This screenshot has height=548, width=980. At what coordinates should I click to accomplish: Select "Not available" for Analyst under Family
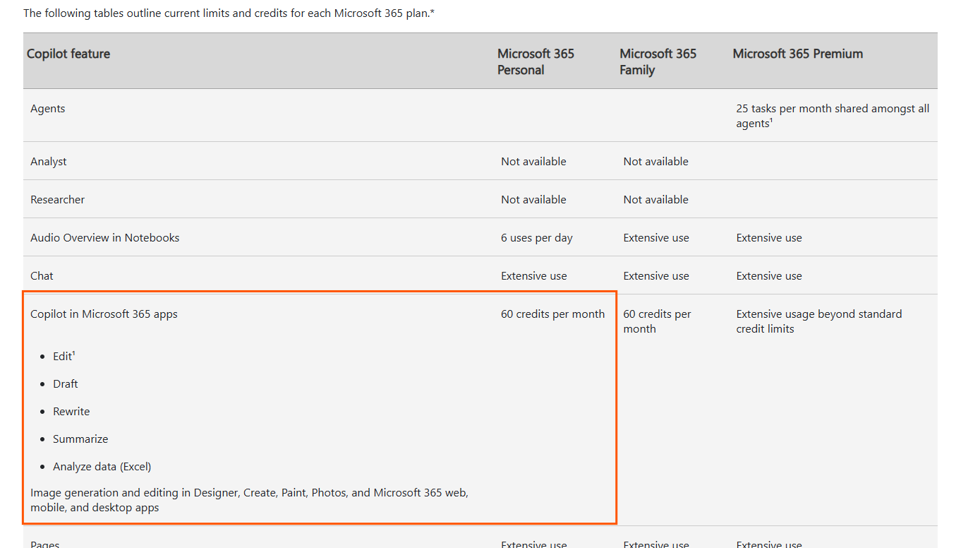pyautogui.click(x=655, y=162)
